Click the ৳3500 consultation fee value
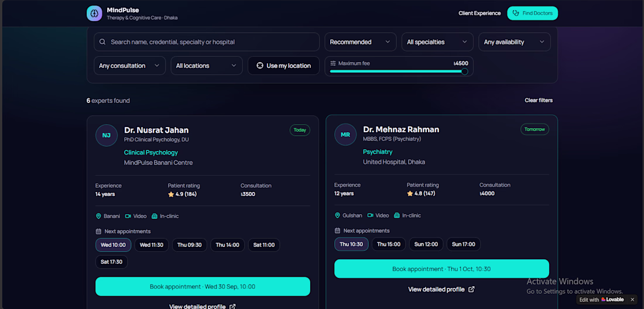Image resolution: width=644 pixels, height=309 pixels. tap(248, 194)
